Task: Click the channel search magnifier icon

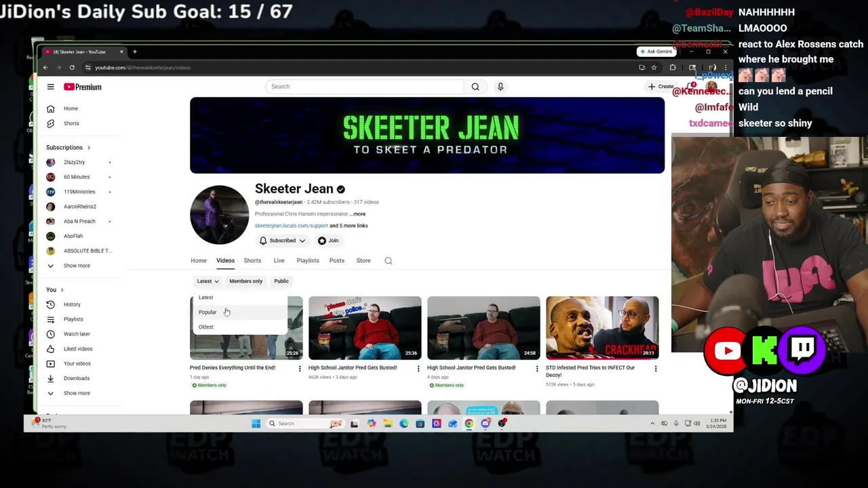Action: (389, 261)
